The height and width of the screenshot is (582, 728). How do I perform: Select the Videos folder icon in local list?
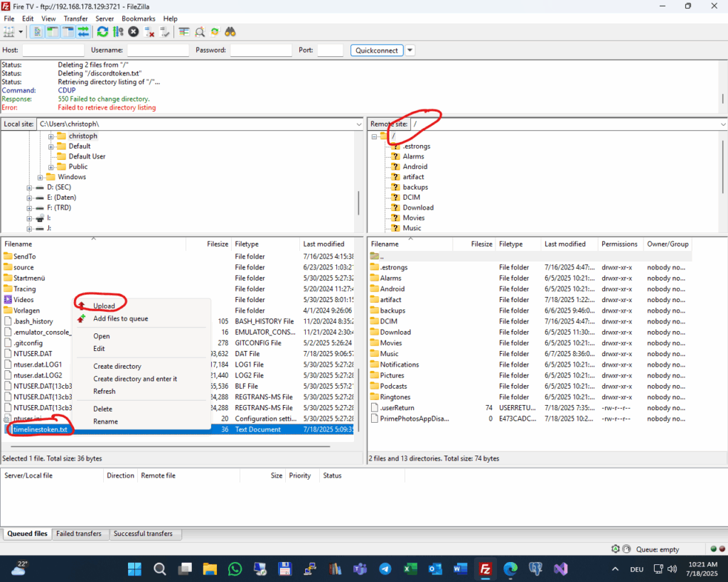coord(8,299)
